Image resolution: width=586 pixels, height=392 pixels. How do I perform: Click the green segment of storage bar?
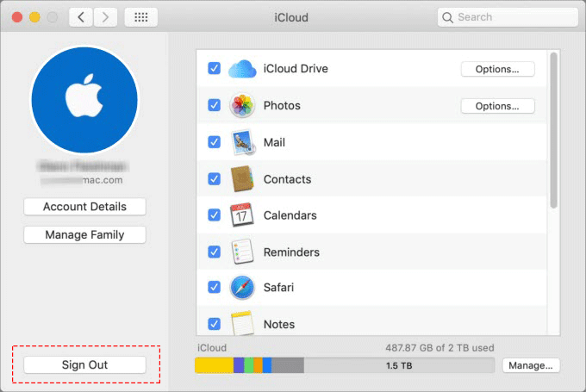tap(249, 365)
